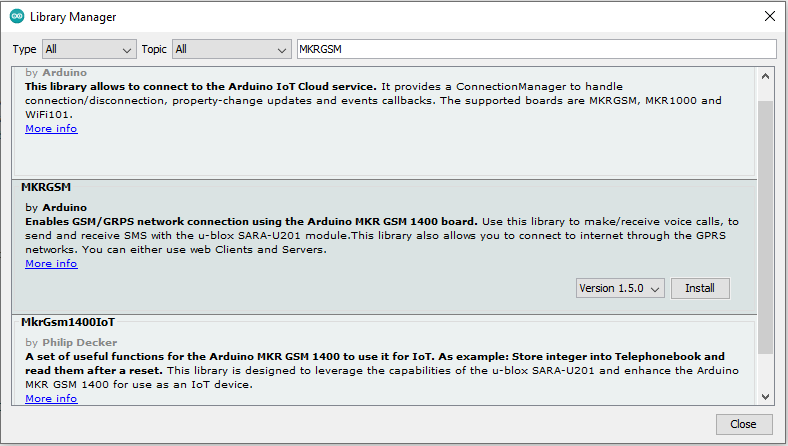Expand the Version 1.5.0 selector

click(620, 288)
